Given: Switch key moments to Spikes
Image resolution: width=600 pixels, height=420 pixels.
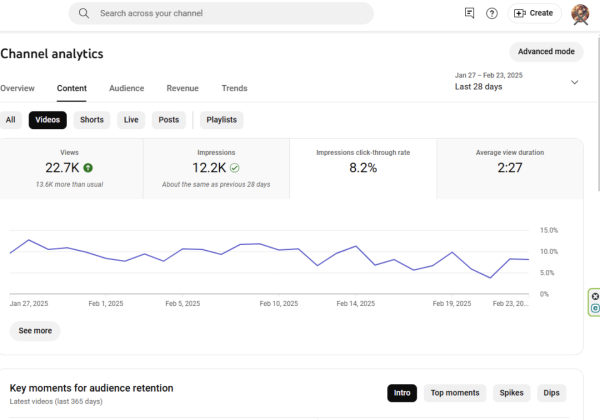Looking at the screenshot, I should point(511,393).
